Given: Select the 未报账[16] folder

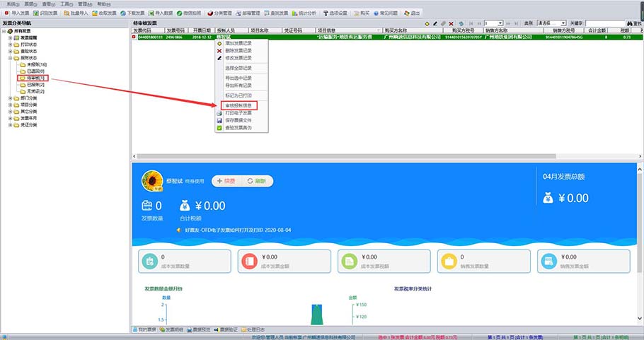Looking at the screenshot, I should [33, 64].
